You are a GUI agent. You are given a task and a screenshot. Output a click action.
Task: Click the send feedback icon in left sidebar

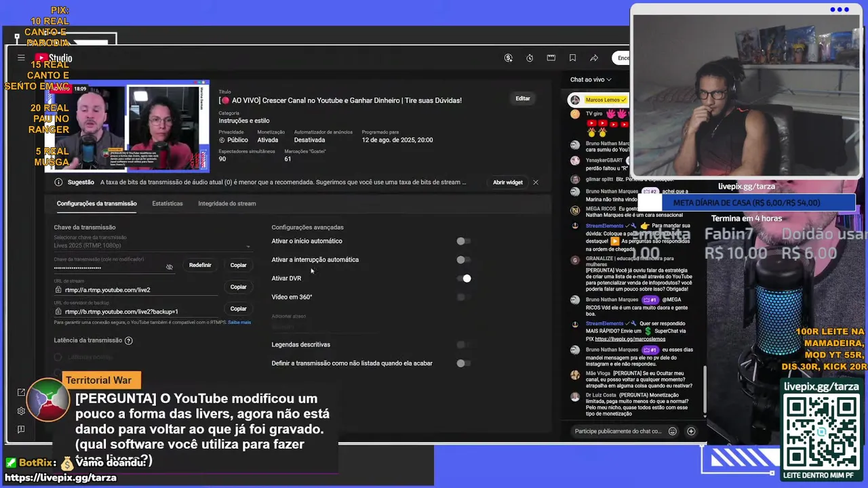coord(21,429)
